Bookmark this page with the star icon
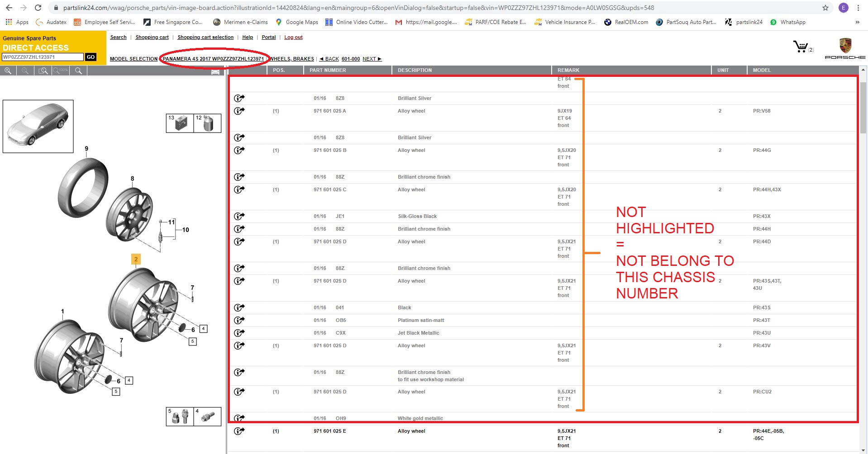The image size is (868, 454). [825, 8]
